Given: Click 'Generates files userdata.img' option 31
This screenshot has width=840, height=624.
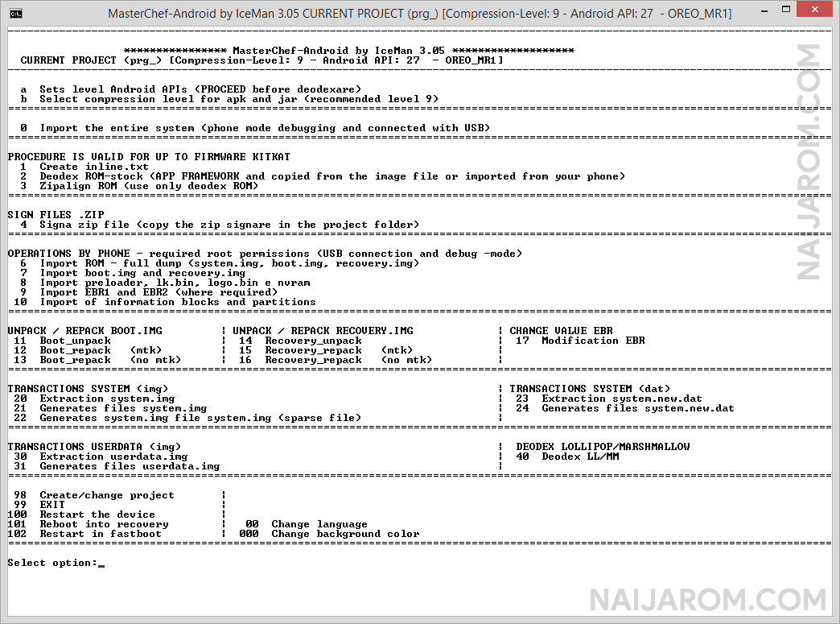Looking at the screenshot, I should point(117,466).
